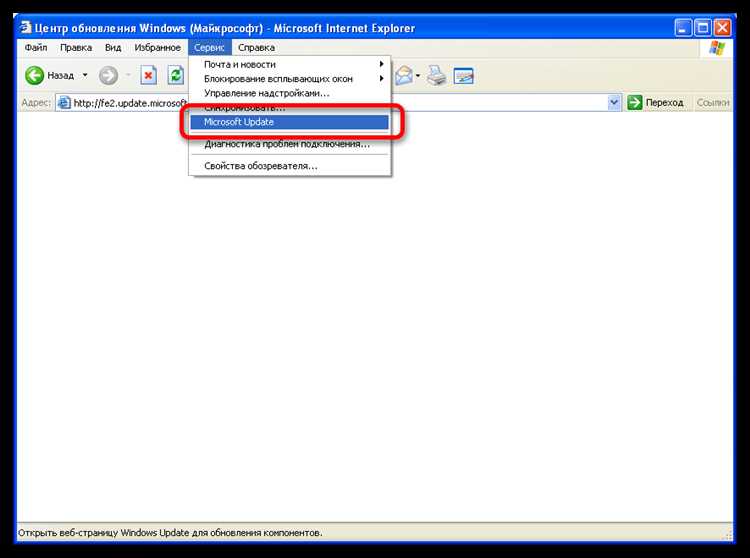
Task: Click the Windows flag logo in menu bar
Action: tap(717, 47)
